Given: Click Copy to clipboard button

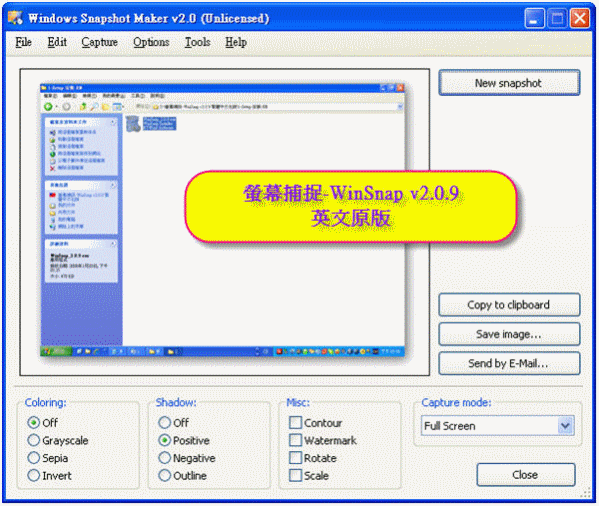Looking at the screenshot, I should pos(508,305).
